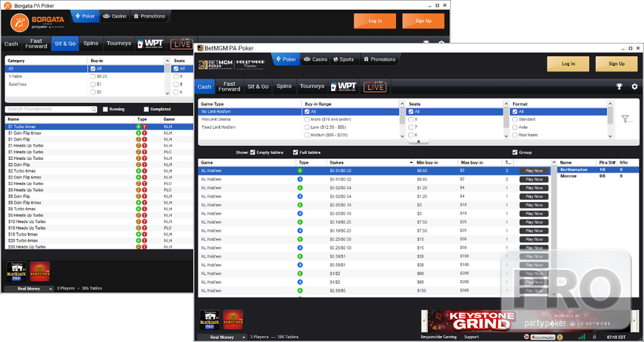Switch to Fast Forward tab in BetMGM
Image resolution: width=644 pixels, height=342 pixels.
pos(229,87)
